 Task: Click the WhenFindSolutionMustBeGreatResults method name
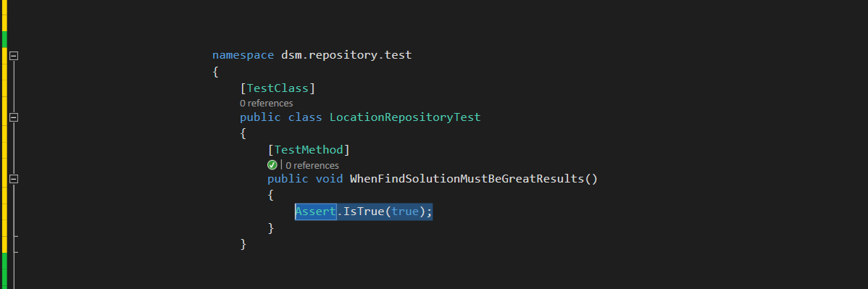click(x=467, y=179)
